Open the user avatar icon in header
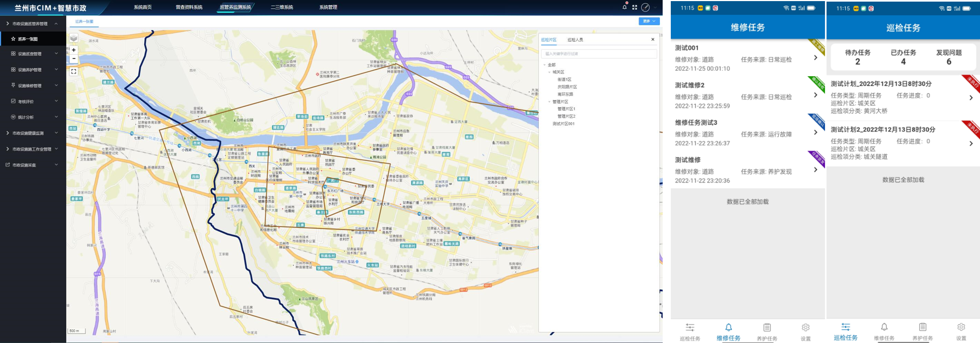This screenshot has height=343, width=980. [x=646, y=7]
